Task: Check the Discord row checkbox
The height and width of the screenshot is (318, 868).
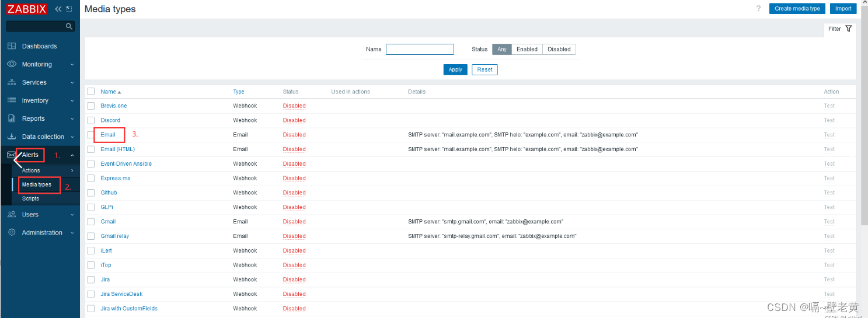Action: click(x=90, y=120)
